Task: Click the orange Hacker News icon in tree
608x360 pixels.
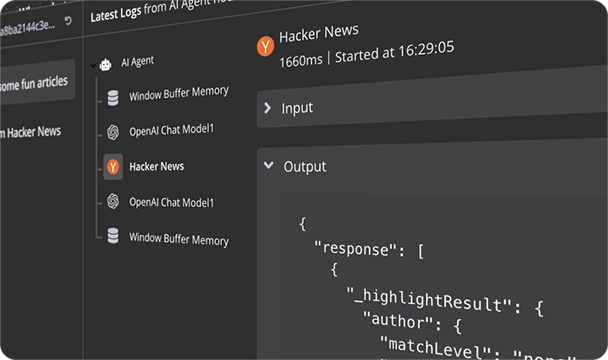Action: click(x=113, y=167)
